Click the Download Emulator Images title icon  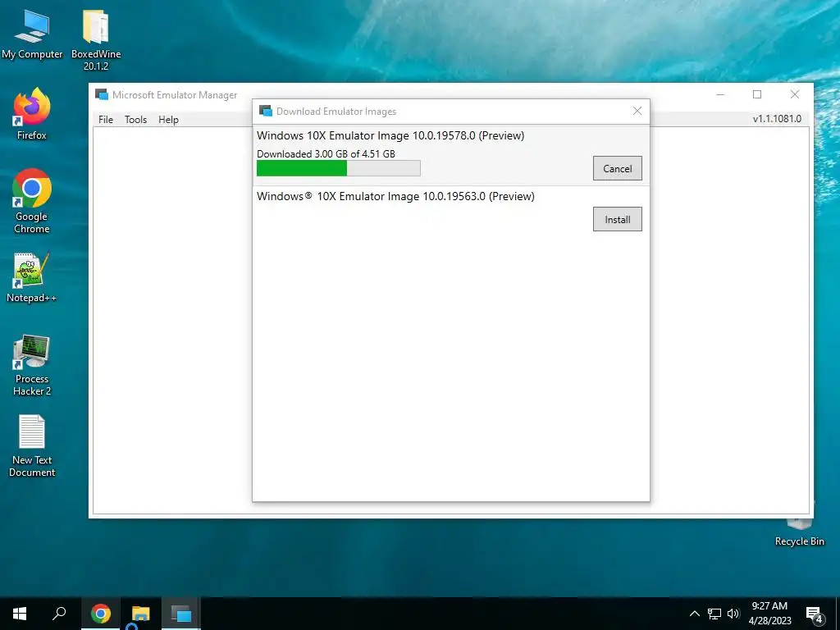coord(265,111)
